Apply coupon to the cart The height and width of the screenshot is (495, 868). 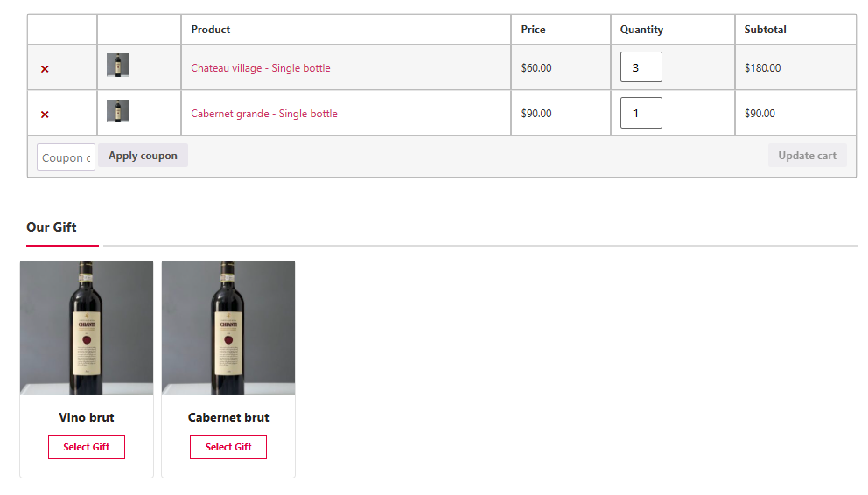[143, 156]
